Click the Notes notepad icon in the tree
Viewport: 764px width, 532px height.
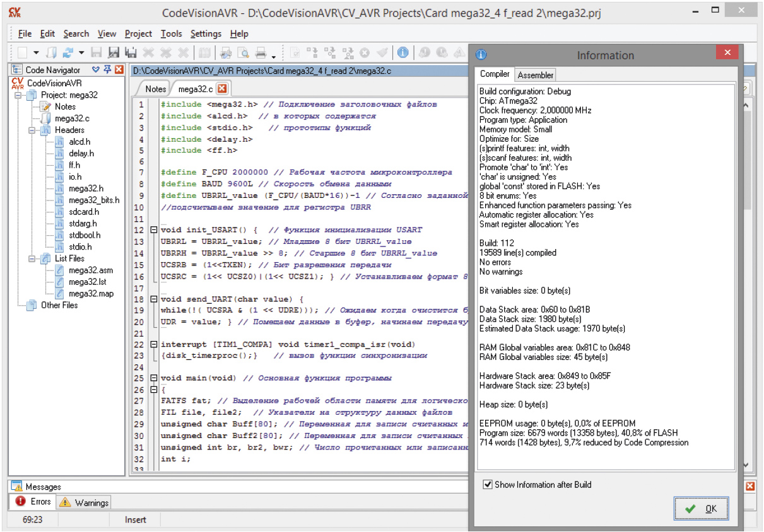pos(45,107)
